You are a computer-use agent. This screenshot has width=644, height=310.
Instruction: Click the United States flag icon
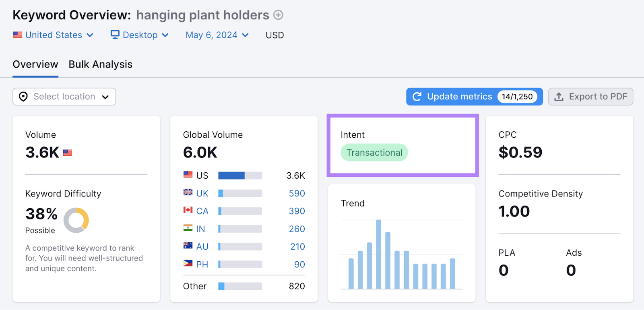pos(18,35)
